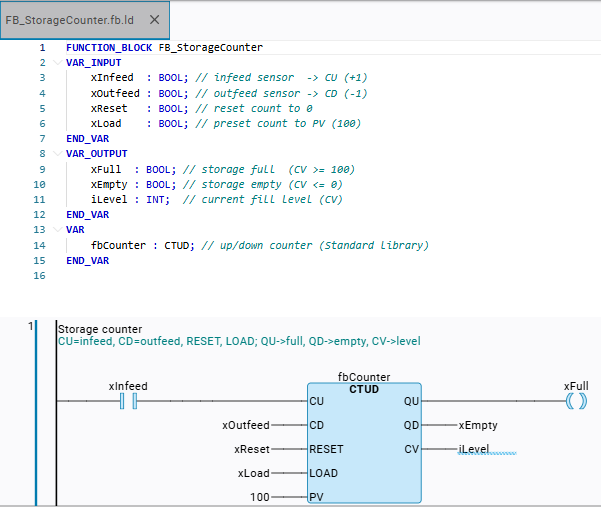
Task: Click the xLoad declaration on line 6
Action: pyautogui.click(x=106, y=123)
